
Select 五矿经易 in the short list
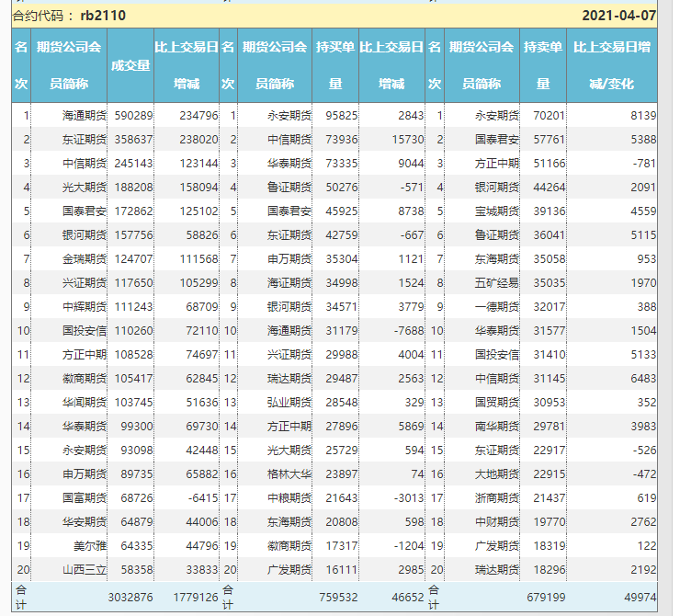(496, 283)
